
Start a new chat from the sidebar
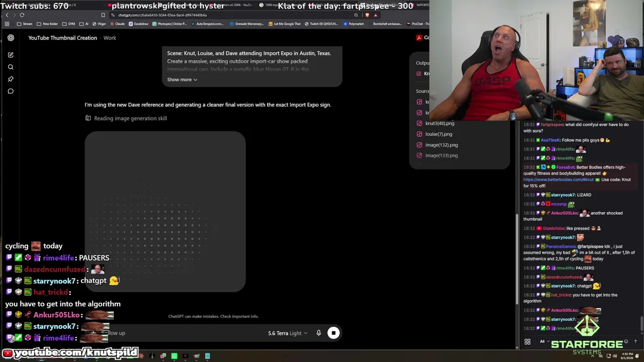[11, 55]
